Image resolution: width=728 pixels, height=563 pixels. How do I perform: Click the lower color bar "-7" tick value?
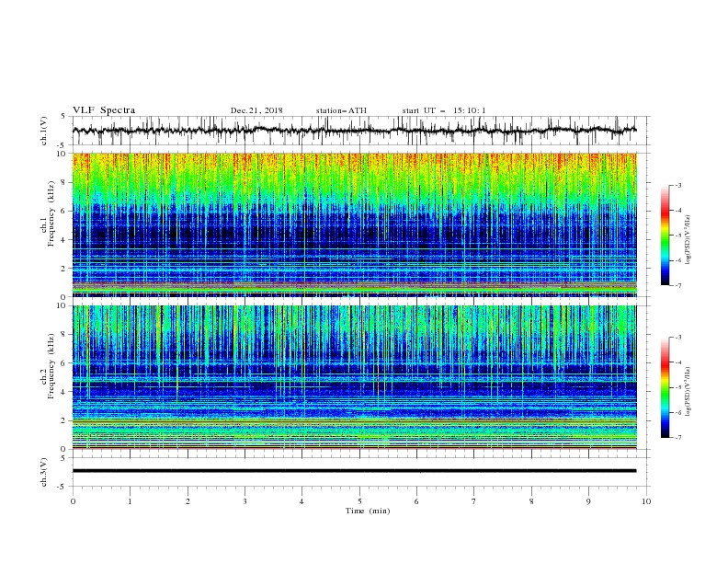tap(678, 437)
